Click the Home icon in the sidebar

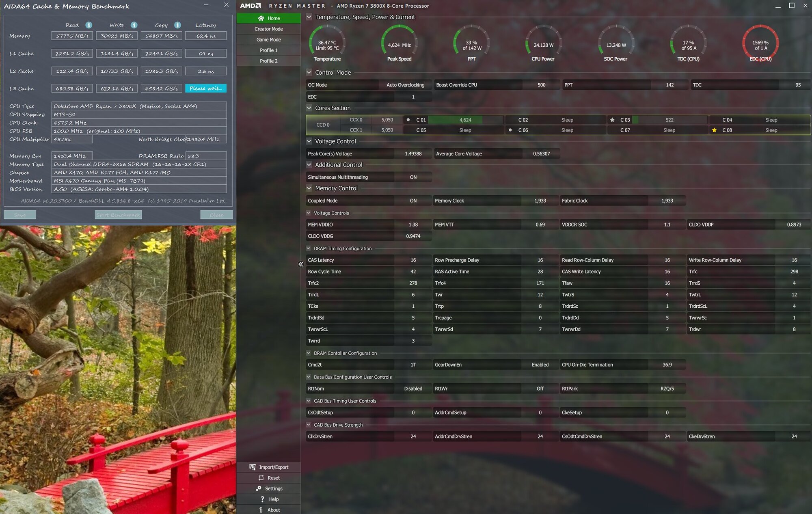pos(261,18)
